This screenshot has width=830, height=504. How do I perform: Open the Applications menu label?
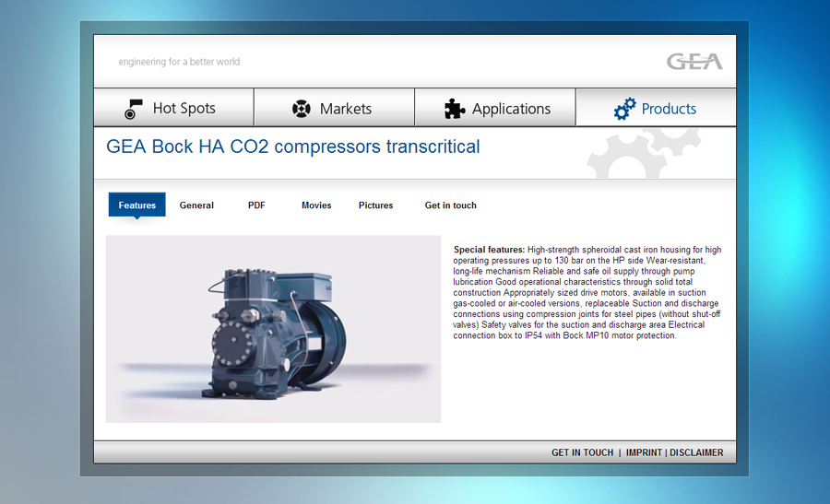click(511, 109)
